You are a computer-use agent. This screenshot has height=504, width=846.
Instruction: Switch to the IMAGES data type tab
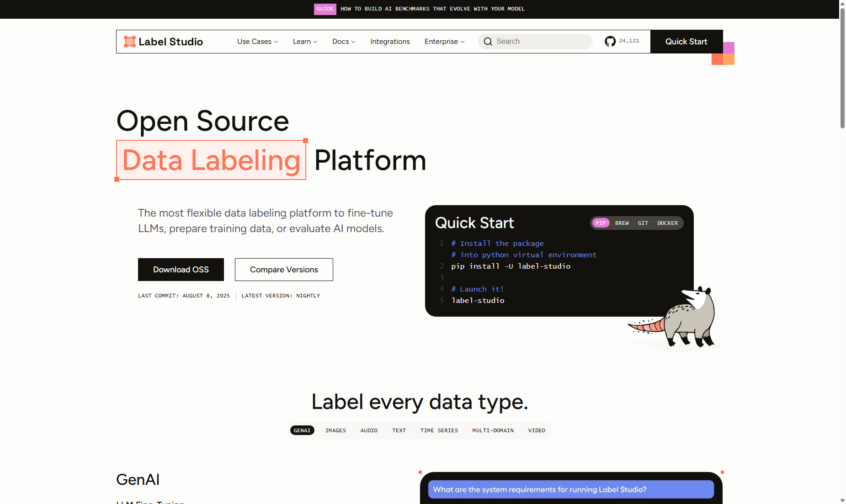(x=335, y=430)
